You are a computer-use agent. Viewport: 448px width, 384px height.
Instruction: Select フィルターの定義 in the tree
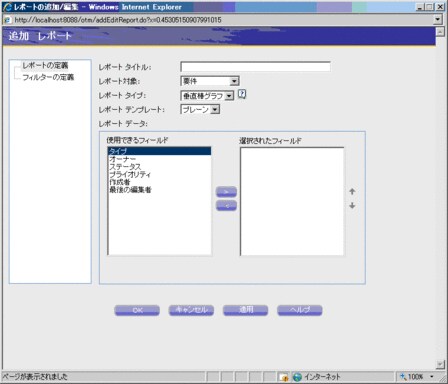(x=48, y=77)
